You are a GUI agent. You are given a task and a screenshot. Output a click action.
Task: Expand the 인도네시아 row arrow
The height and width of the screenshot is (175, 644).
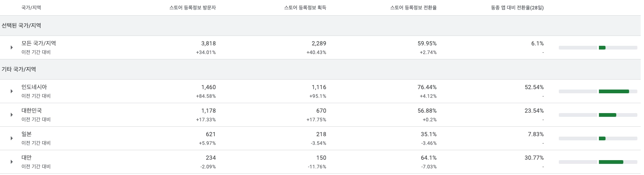(x=12, y=91)
